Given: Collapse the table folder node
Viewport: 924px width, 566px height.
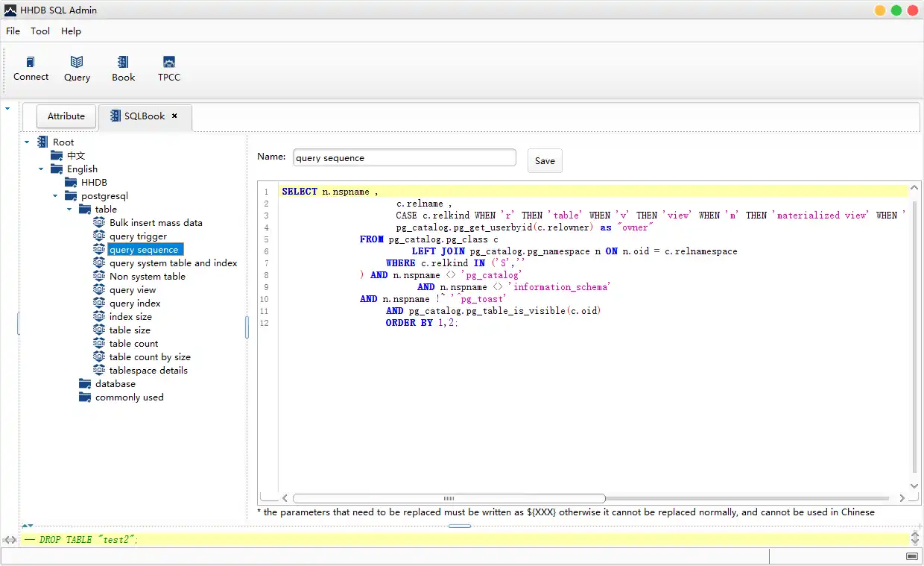Looking at the screenshot, I should pos(70,210).
